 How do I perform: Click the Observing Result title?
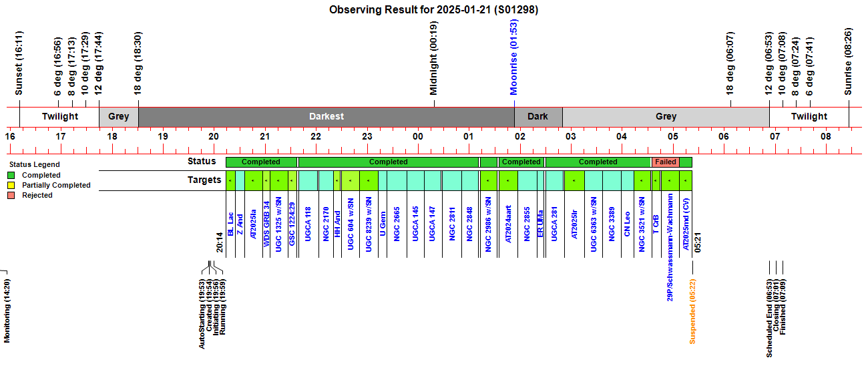click(434, 10)
